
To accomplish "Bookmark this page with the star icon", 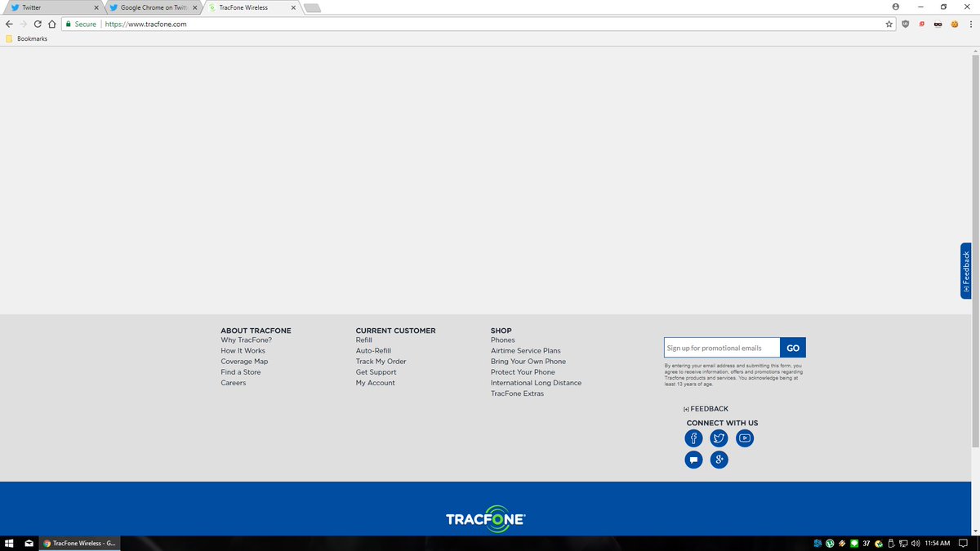I will 889,24.
